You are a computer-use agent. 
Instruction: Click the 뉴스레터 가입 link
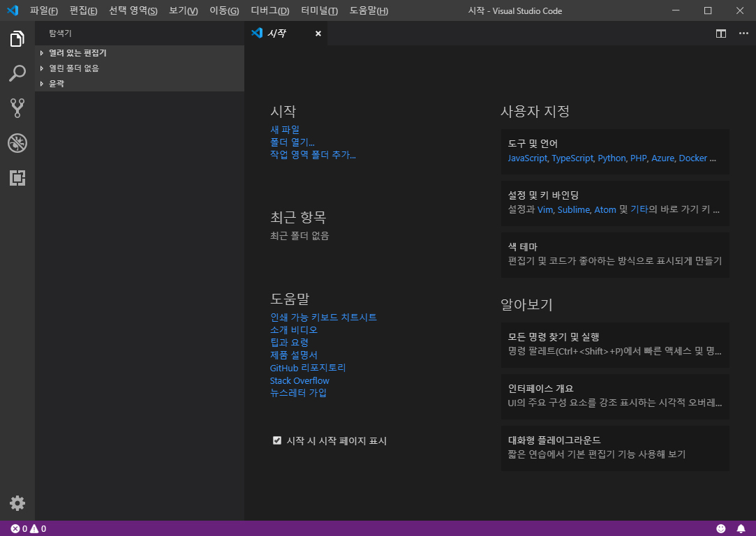coord(299,393)
